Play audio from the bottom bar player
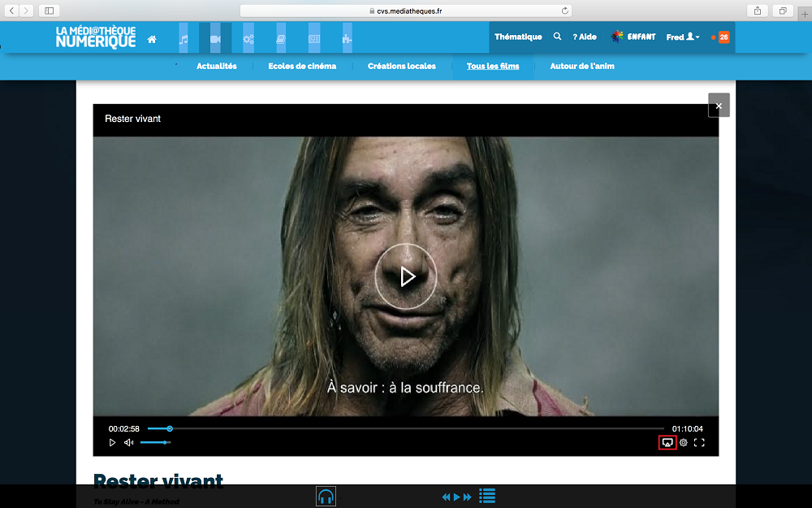The image size is (812, 508). 456,497
